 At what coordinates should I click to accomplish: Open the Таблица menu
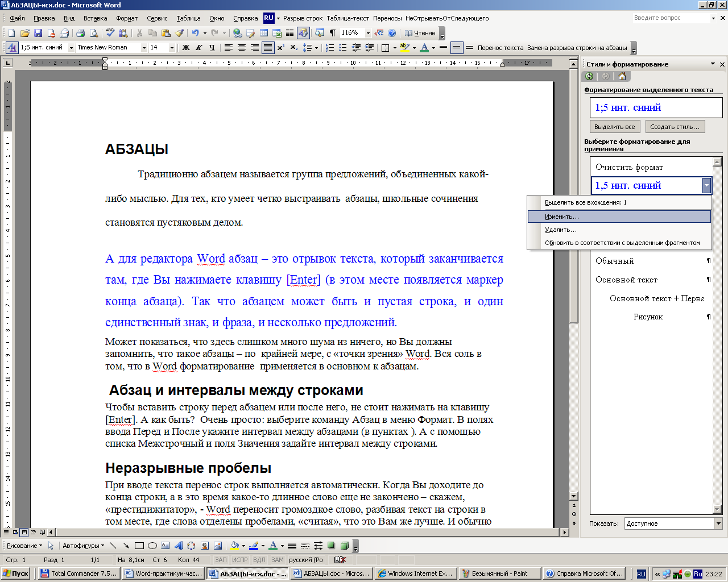coord(188,18)
